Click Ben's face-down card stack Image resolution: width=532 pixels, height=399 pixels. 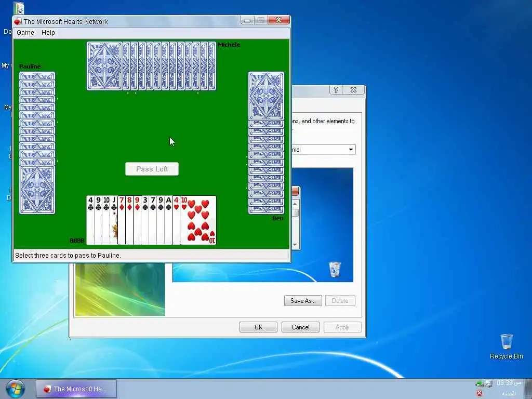(266, 142)
